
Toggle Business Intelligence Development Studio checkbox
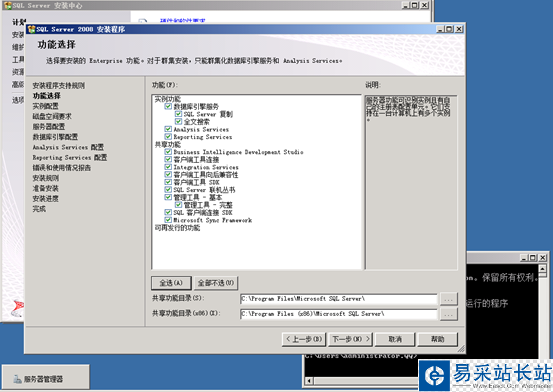(x=168, y=152)
